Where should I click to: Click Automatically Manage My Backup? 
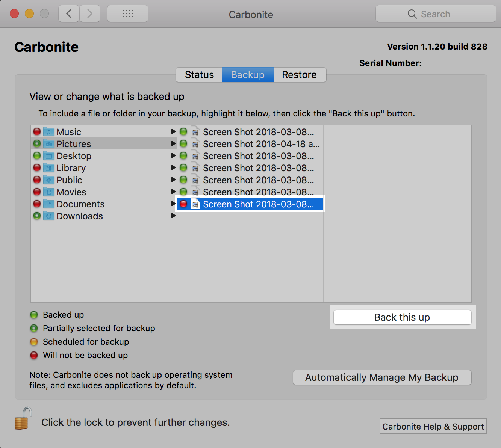coord(382,377)
